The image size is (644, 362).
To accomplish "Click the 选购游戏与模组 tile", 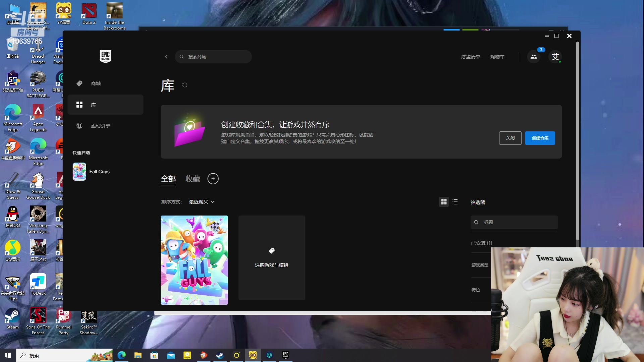I will (x=272, y=258).
